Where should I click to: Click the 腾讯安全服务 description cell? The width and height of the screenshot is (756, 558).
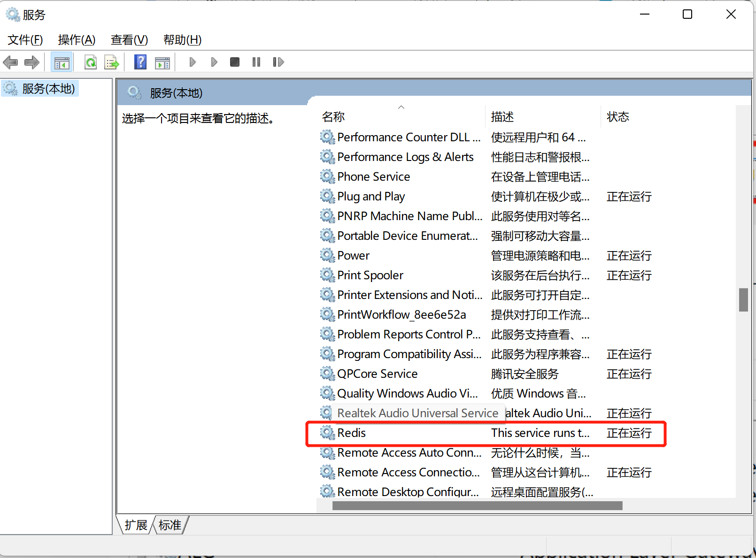point(525,374)
